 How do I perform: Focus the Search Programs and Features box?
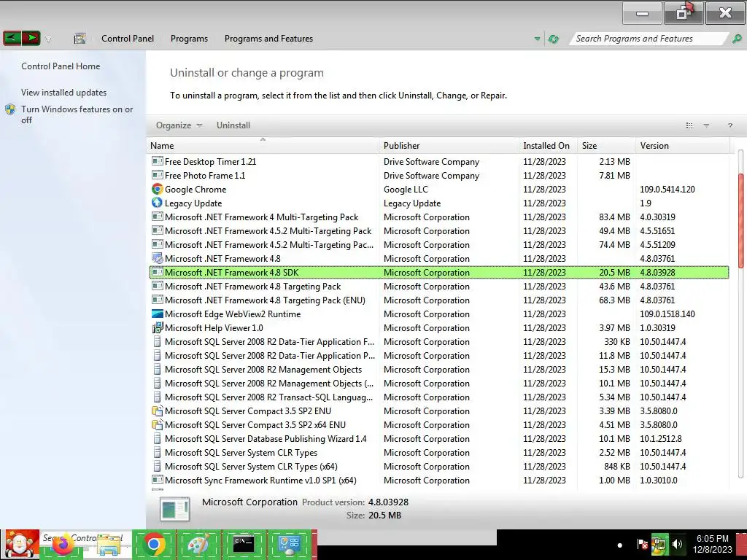649,39
